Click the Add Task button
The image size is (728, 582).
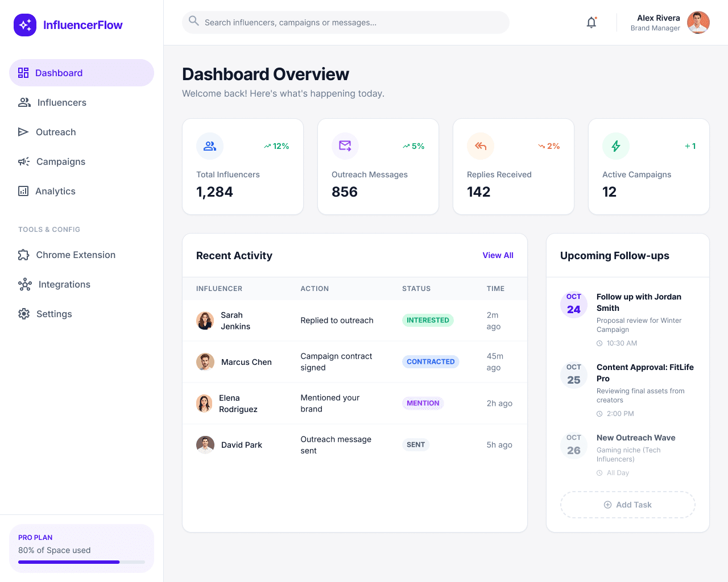click(x=627, y=505)
